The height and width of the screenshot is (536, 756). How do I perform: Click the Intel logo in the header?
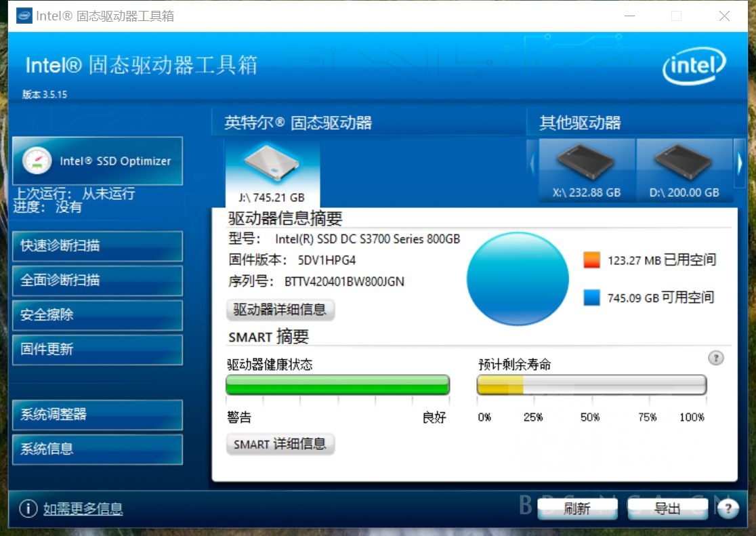click(x=695, y=65)
